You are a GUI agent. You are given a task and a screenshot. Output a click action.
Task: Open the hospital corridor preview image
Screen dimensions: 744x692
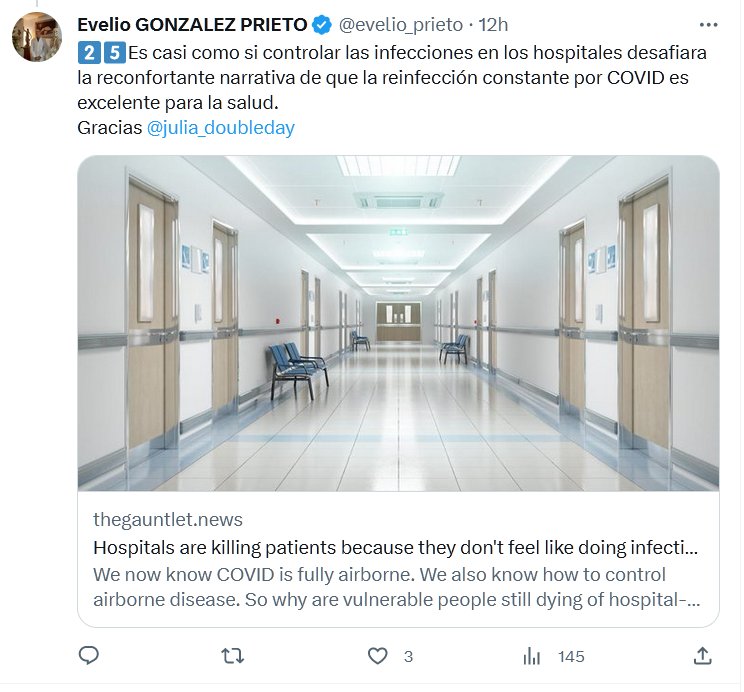(x=398, y=322)
